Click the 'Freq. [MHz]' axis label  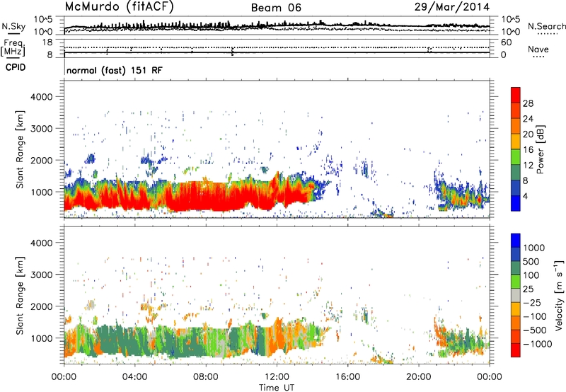point(13,47)
